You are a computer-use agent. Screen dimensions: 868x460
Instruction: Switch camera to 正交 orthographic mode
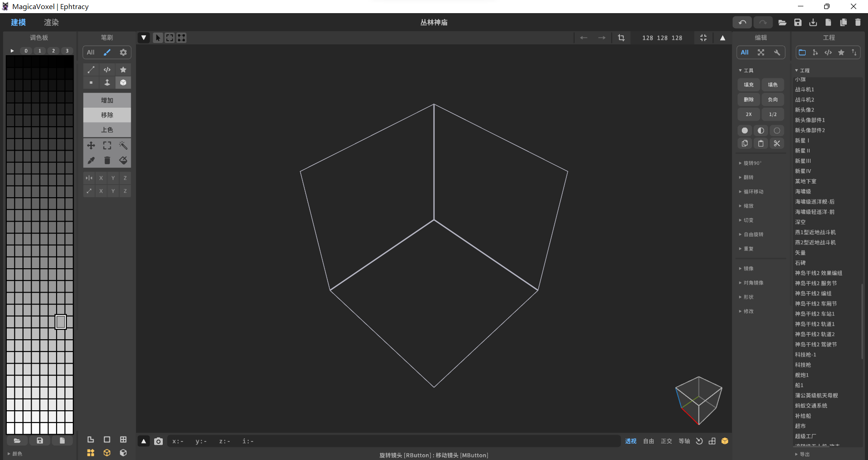(666, 441)
